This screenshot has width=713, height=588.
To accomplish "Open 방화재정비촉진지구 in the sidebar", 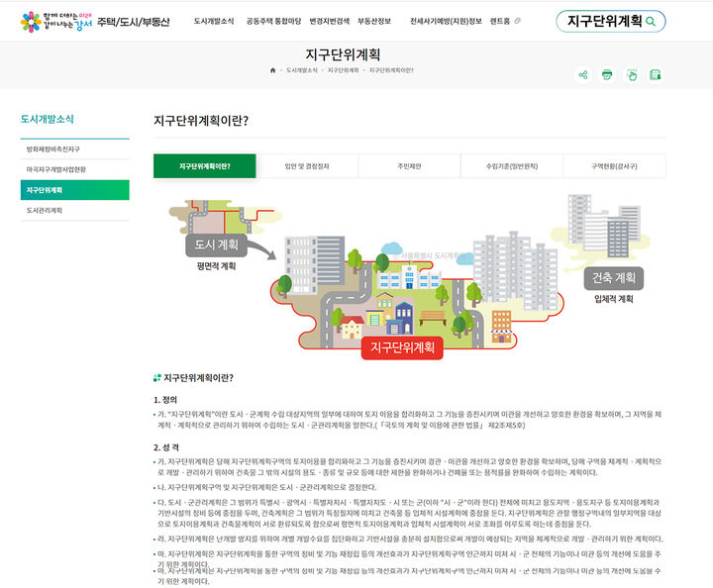I will 61,148.
